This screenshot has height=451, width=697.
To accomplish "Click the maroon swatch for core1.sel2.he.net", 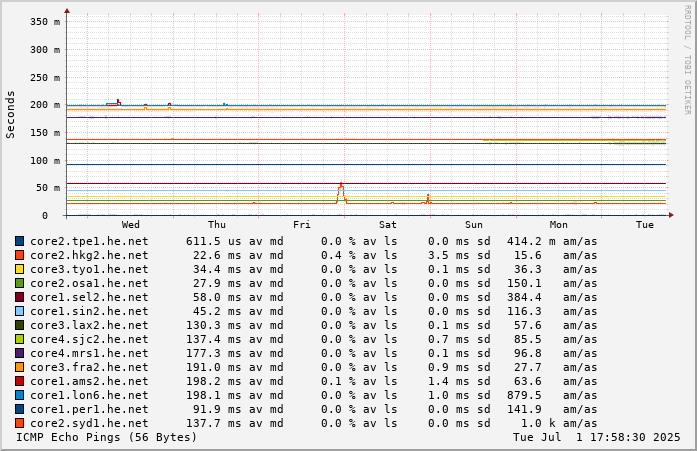I will click(20, 297).
